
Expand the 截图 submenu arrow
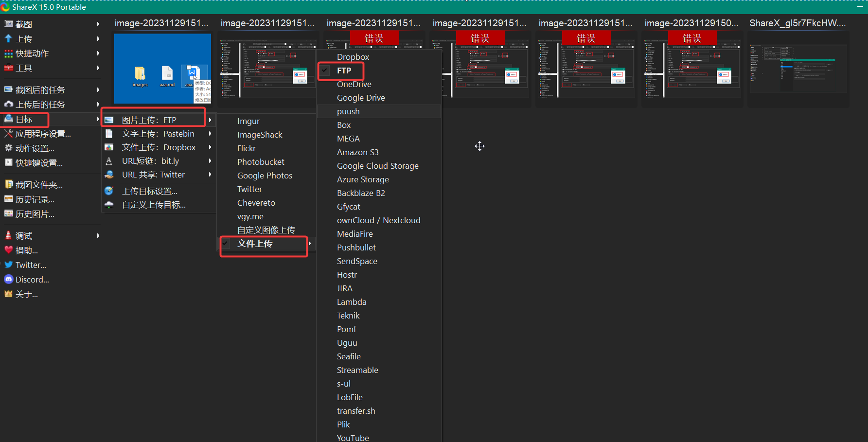tap(98, 24)
